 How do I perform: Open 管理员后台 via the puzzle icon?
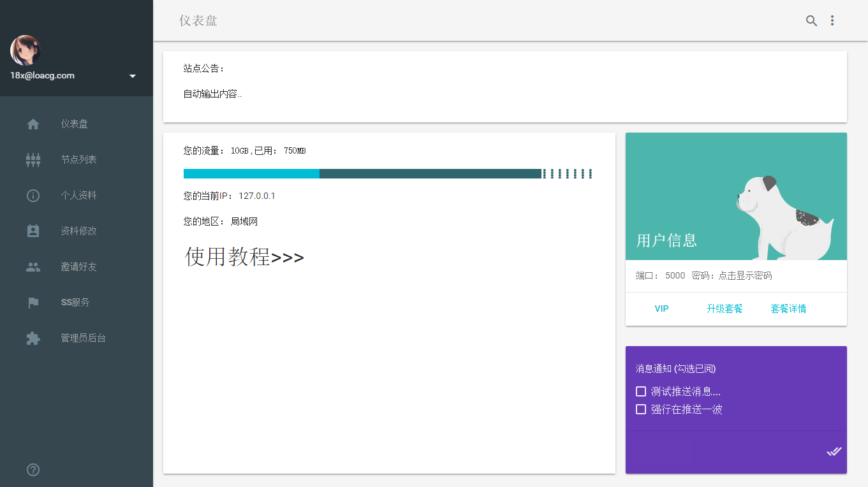tap(33, 338)
